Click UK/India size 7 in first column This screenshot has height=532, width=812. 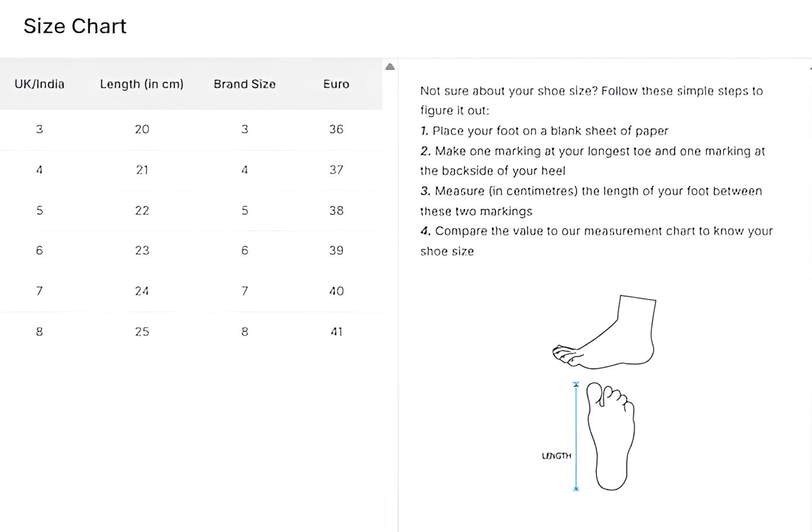pos(39,291)
